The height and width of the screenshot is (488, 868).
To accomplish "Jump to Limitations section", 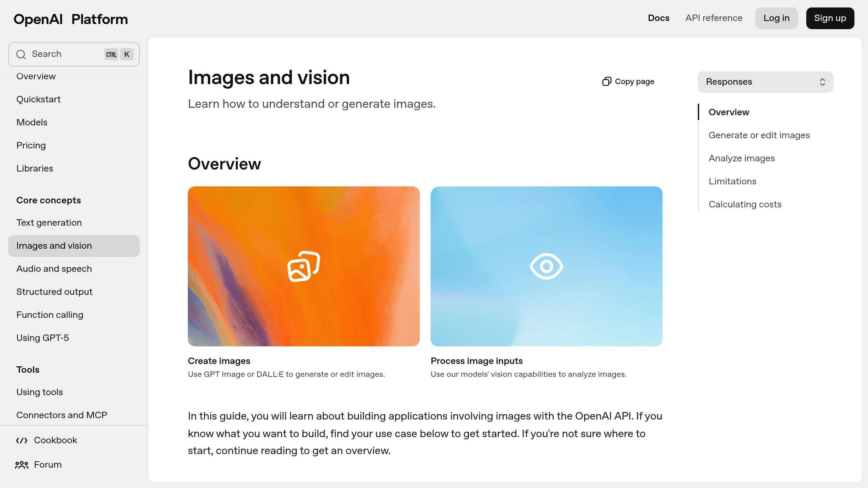I will [732, 181].
